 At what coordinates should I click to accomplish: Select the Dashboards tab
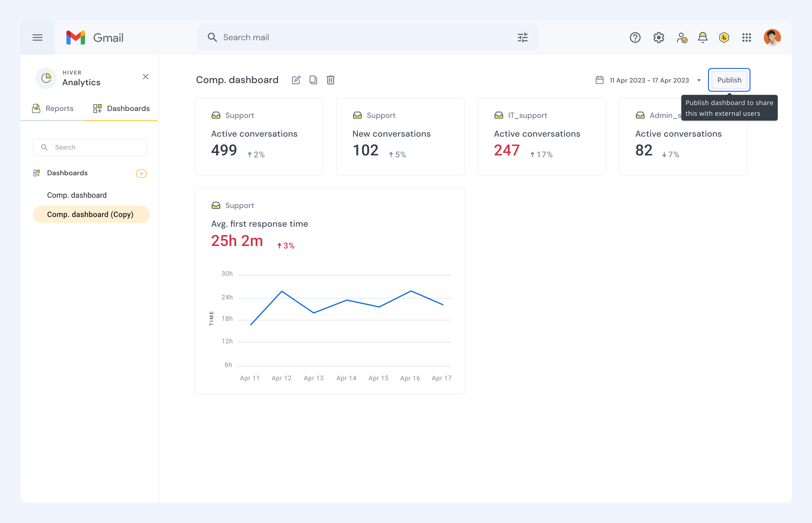pyautogui.click(x=121, y=108)
